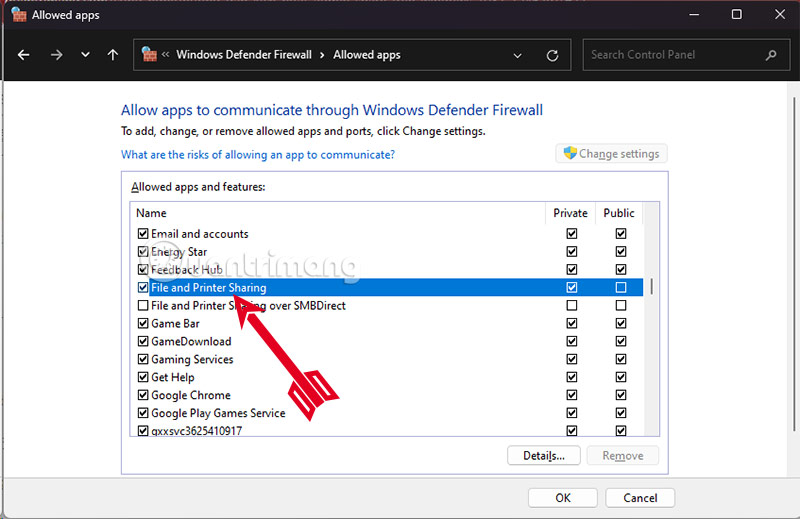Check Private for SMBDirect sharing row
800x519 pixels.
pyautogui.click(x=571, y=305)
